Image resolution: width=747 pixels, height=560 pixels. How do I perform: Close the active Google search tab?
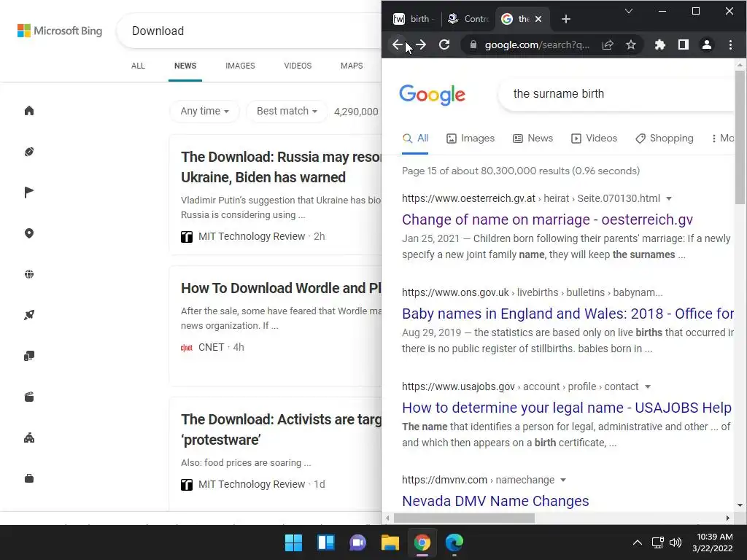pos(538,19)
